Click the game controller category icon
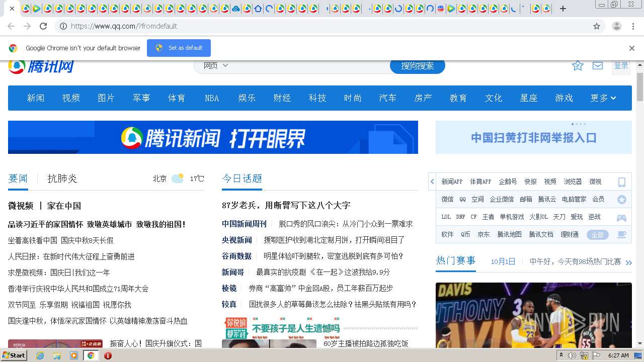 coord(622,217)
